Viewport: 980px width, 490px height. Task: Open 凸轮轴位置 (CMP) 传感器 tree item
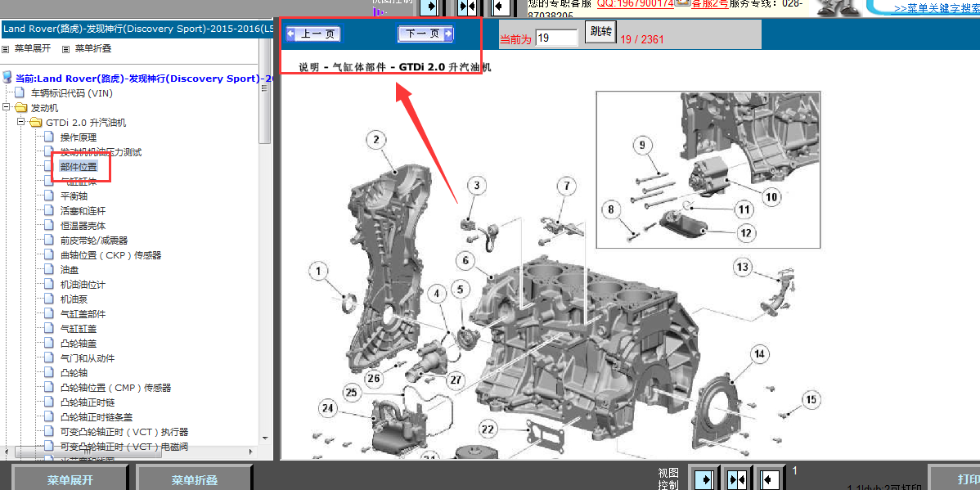coord(115,388)
